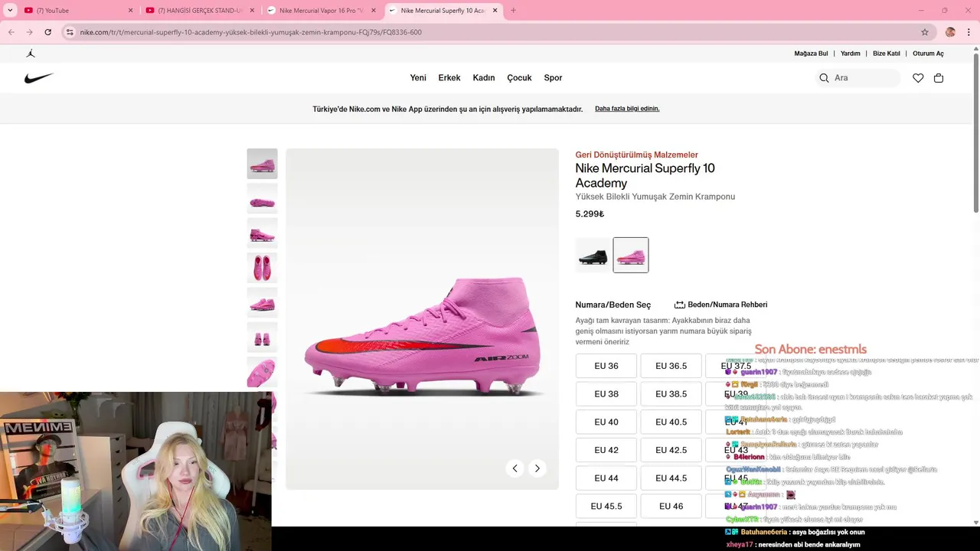Select the pink colorway swatch
The image size is (980, 551).
click(631, 255)
